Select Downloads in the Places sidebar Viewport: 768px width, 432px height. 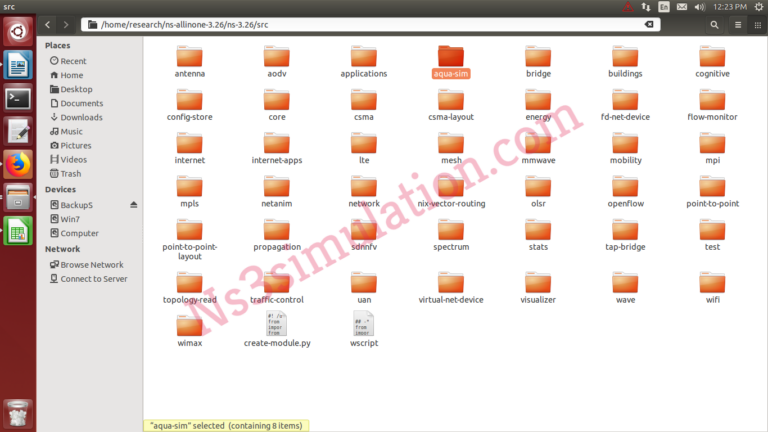[x=81, y=117]
